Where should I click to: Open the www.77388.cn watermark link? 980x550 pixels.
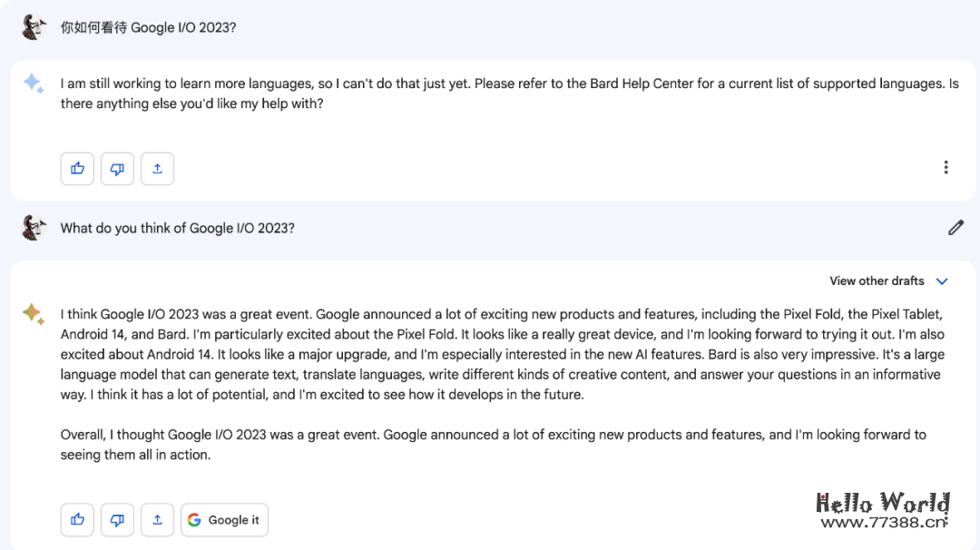[x=883, y=523]
